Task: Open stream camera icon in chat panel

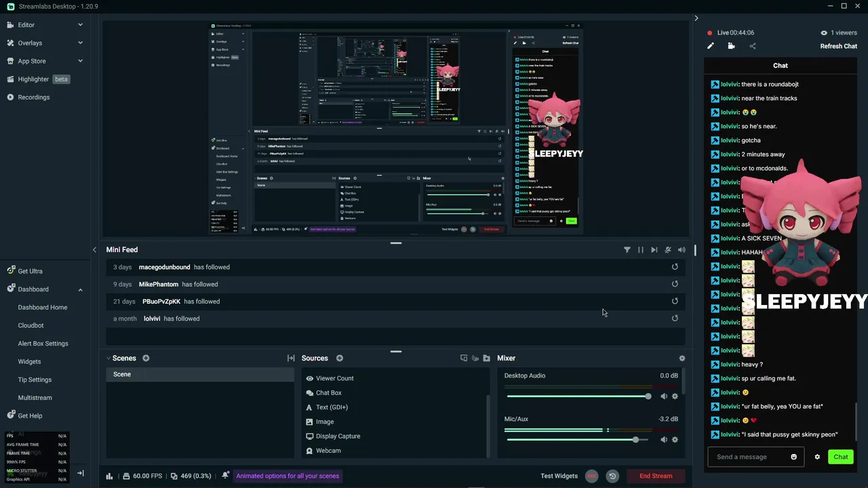Action: coord(731,46)
